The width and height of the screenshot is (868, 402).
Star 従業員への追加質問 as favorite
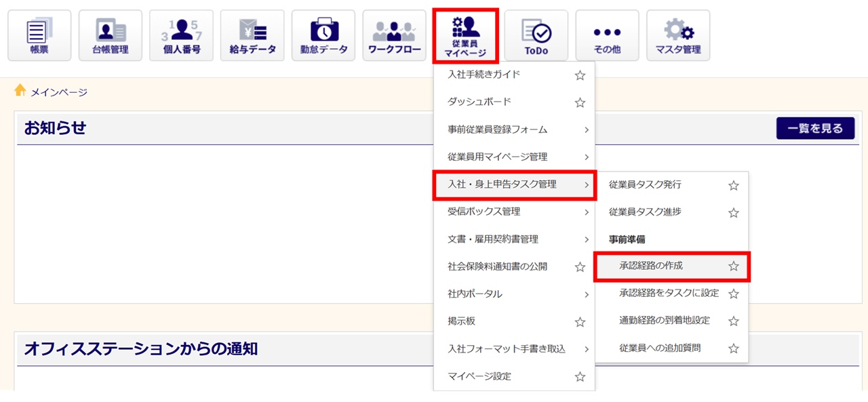(733, 348)
